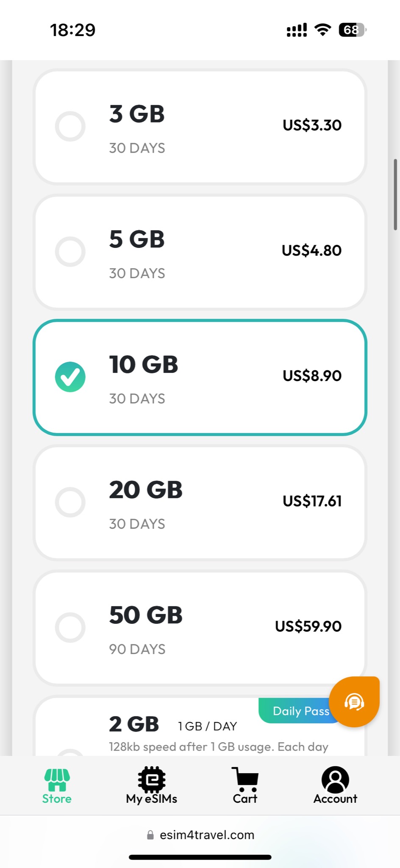
Task: Tap the Wi-Fi status icon
Action: click(x=322, y=30)
